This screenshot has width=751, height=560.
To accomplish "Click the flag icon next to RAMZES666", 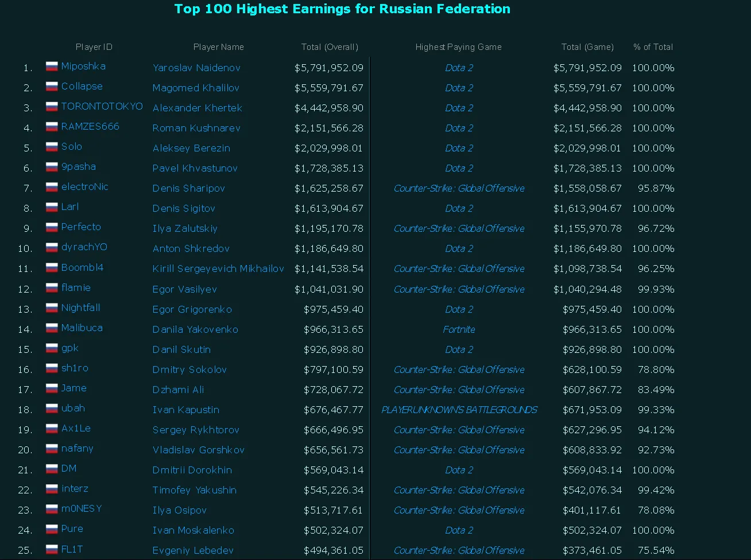I will point(52,127).
